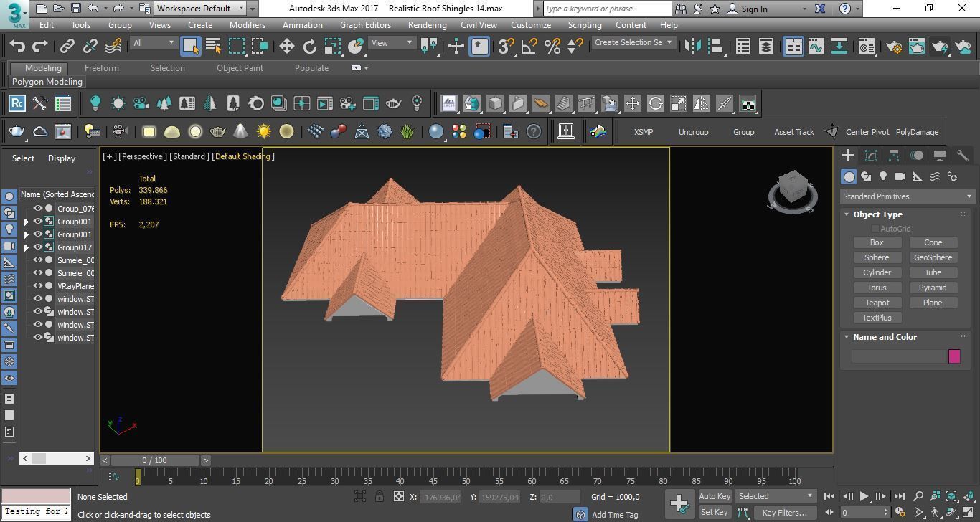
Task: Switch to the Freeform ribbon tab
Action: click(x=102, y=68)
